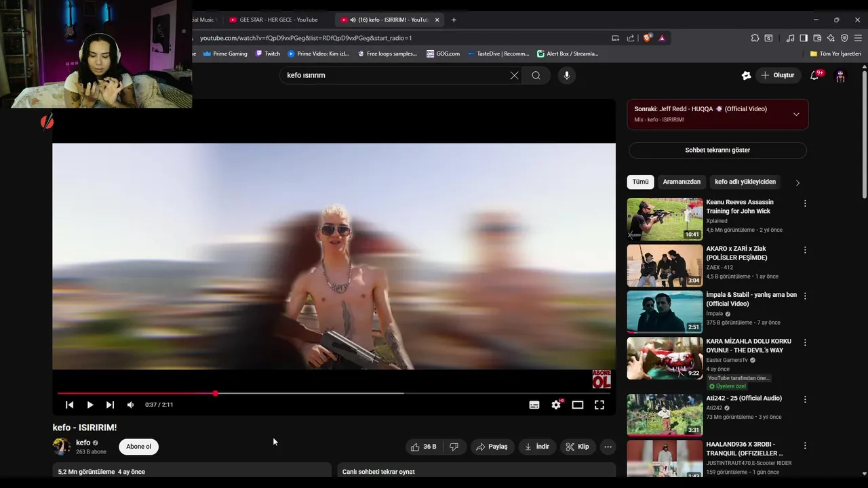Open Ati242 - 25 Official Audio video

744,399
